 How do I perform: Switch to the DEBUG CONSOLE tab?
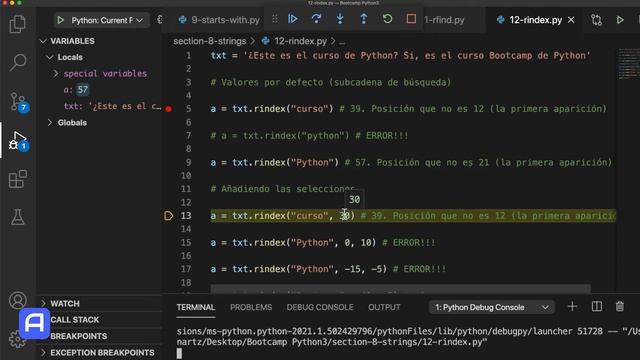tap(320, 307)
